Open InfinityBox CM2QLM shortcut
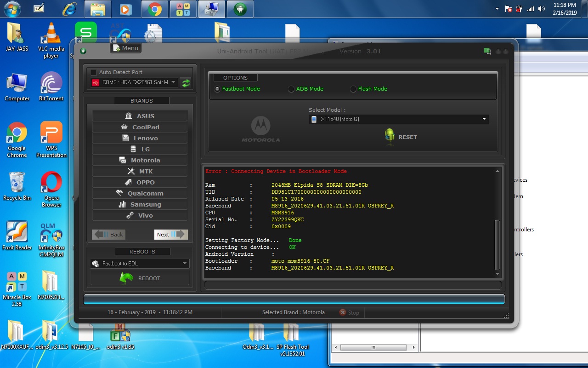 (51, 239)
